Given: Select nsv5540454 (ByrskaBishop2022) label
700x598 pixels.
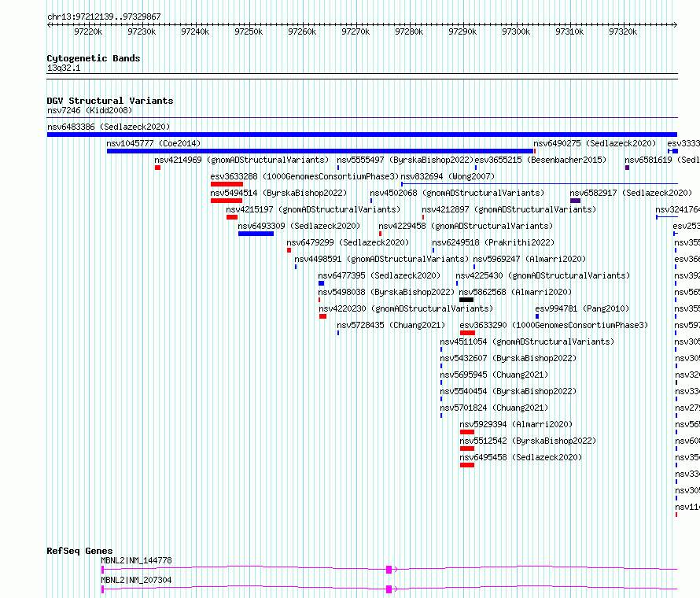Looking at the screenshot, I should pyautogui.click(x=508, y=391).
